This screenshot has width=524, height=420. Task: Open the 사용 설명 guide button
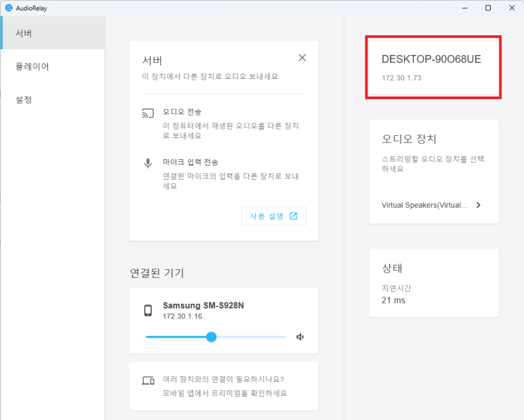click(x=274, y=216)
